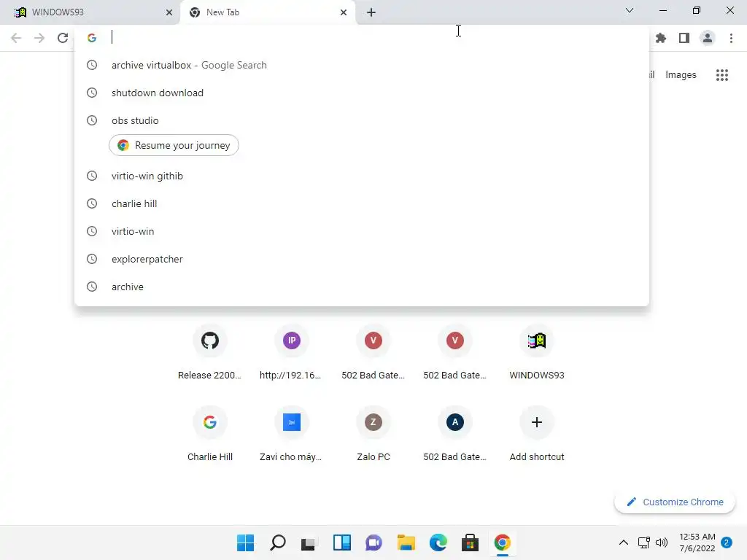
Task: Open the WINDOWS93 shortcut tile
Action: tap(537, 354)
